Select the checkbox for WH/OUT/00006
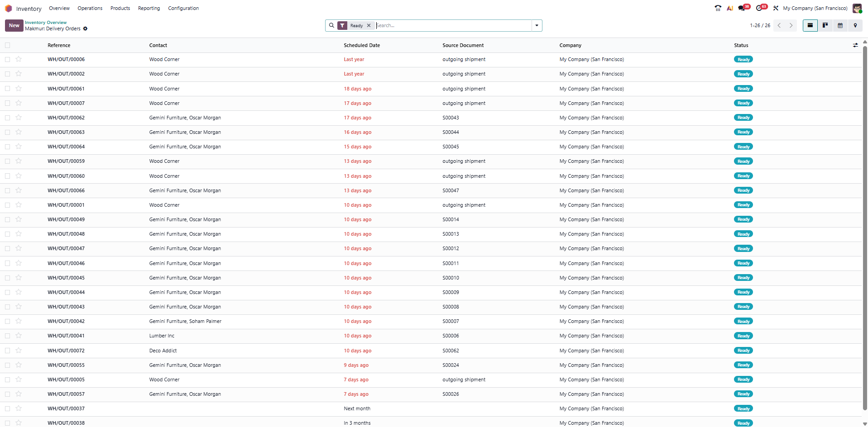868x427 pixels. point(7,59)
